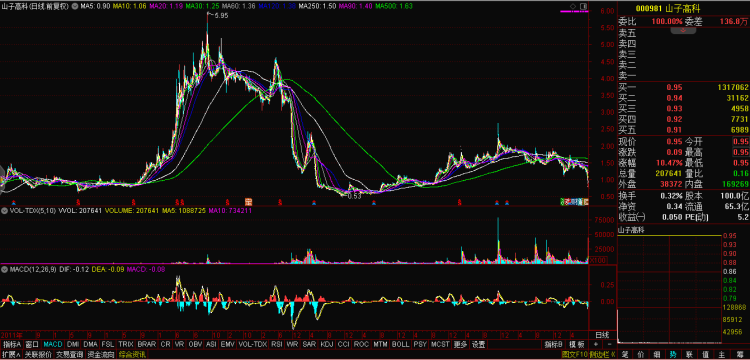This screenshot has width=750, height=360.
Task: Open the 势 trend view icon
Action: 673,354
